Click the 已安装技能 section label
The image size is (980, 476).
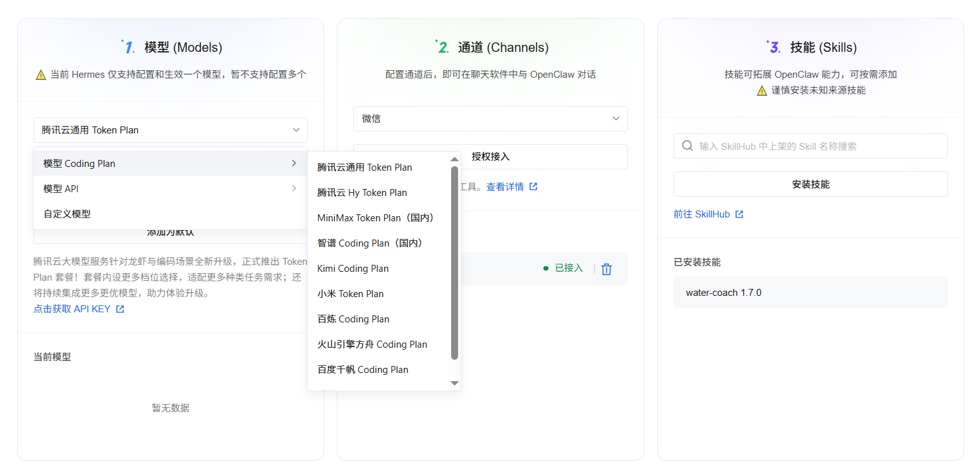point(697,262)
